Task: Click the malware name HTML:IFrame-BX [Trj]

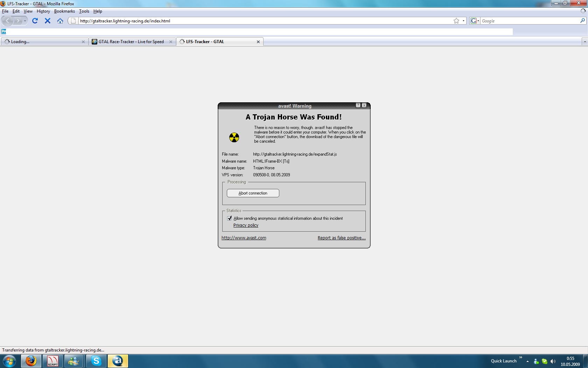Action: [x=271, y=161]
